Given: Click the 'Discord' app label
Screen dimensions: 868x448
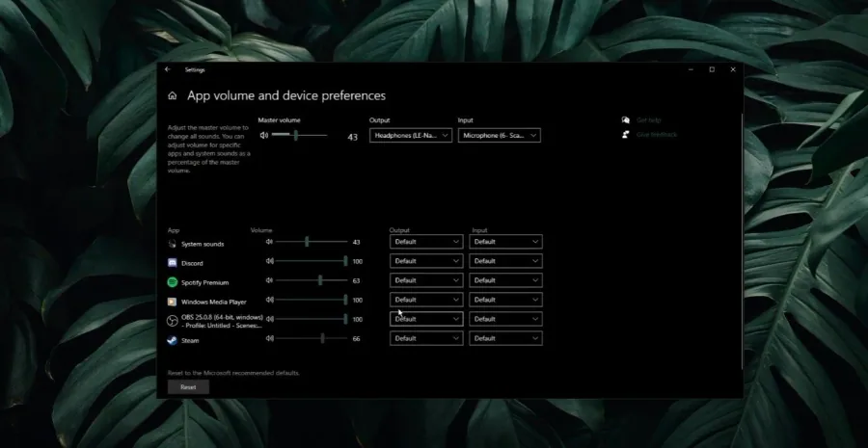Looking at the screenshot, I should tap(192, 263).
